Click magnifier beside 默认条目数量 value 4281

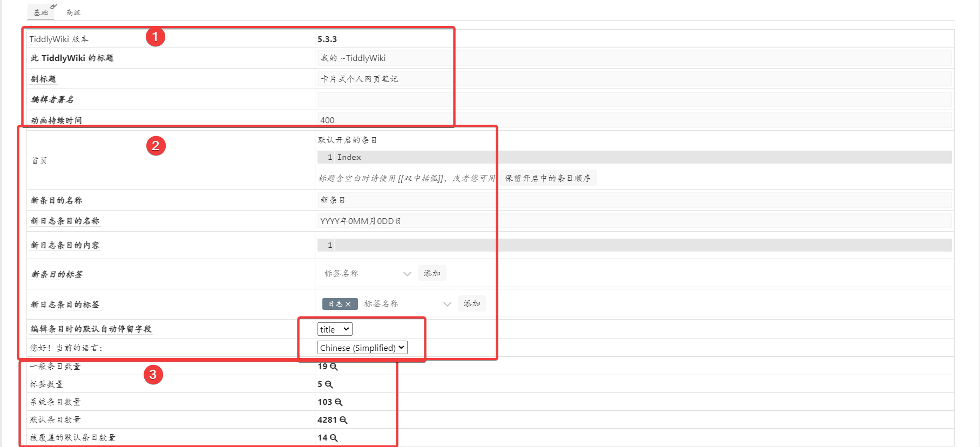click(x=343, y=420)
